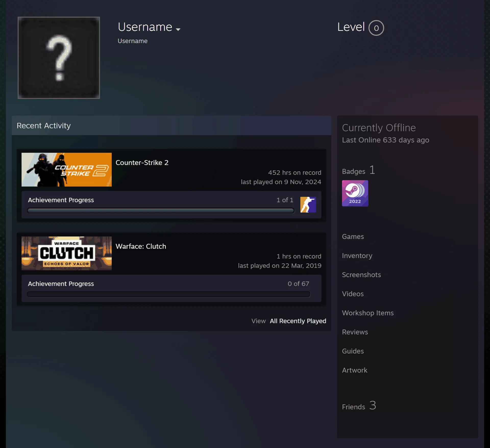Click the Currently Offline status text
Screen dimensions: 490x448
coord(379,128)
